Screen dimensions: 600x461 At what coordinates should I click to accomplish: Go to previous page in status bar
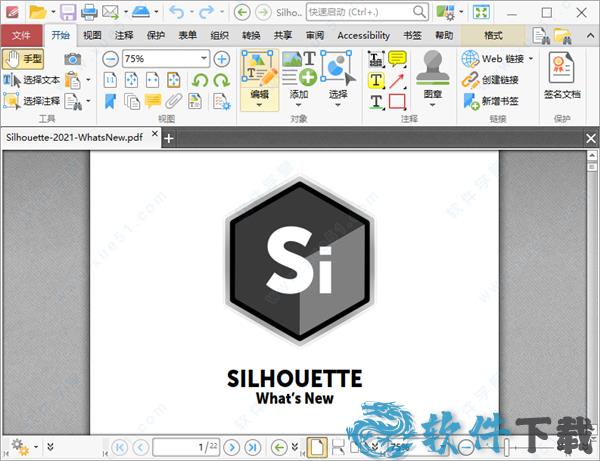[141, 447]
